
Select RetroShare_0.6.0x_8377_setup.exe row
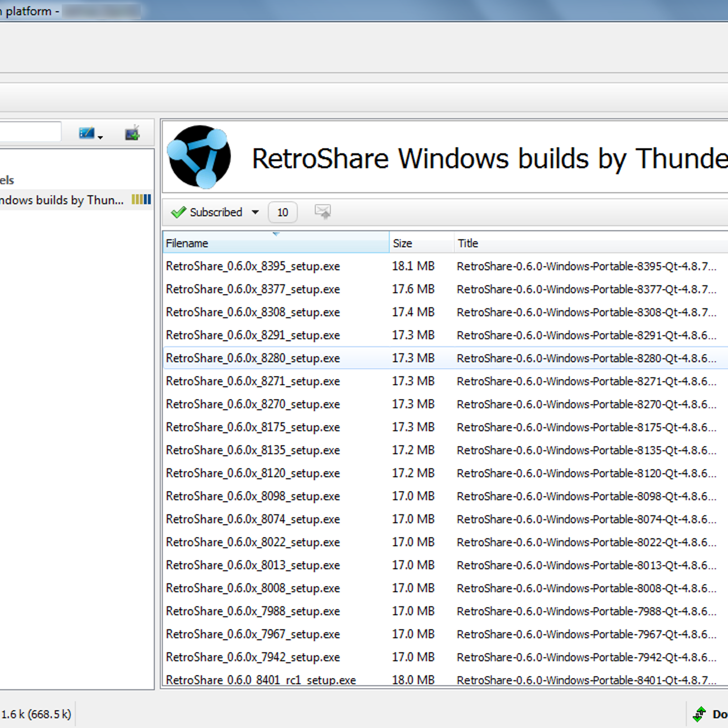click(x=445, y=289)
